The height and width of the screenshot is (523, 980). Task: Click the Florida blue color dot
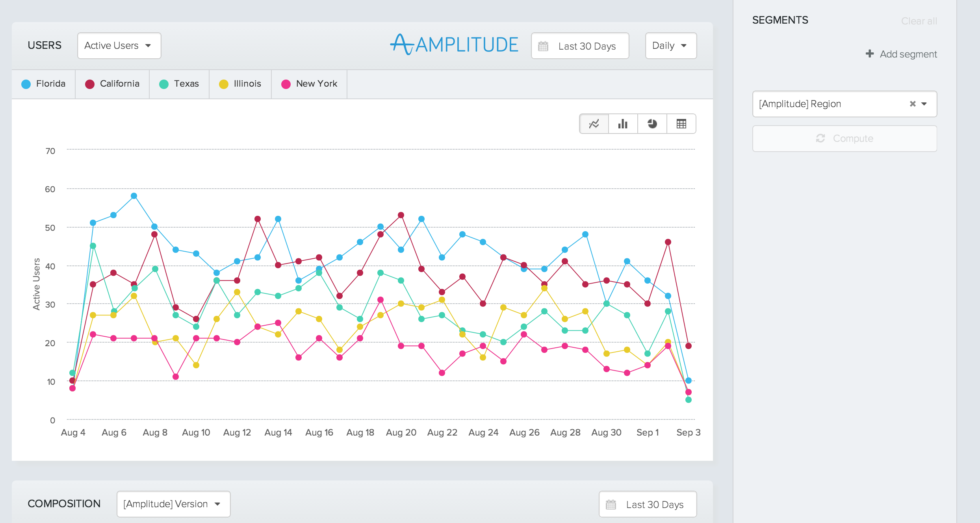tap(26, 84)
